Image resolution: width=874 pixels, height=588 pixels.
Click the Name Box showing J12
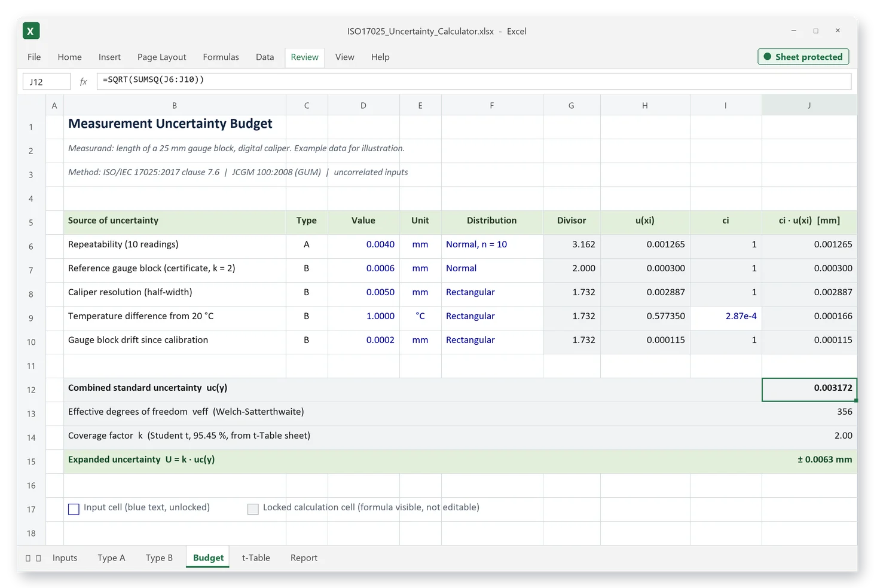tap(47, 82)
